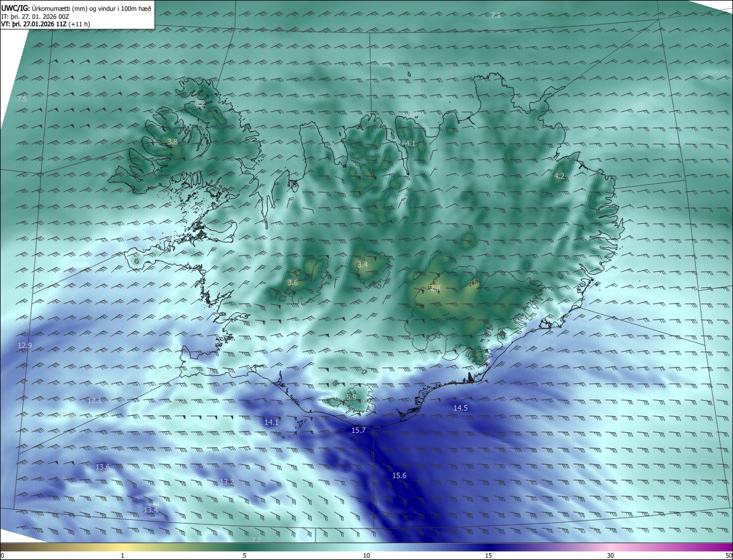Viewport: 733px width, 560px height.
Task: Click the initial time line 'IT: þri. 27. 01. 2026 00Z'
Action: [x=35, y=17]
